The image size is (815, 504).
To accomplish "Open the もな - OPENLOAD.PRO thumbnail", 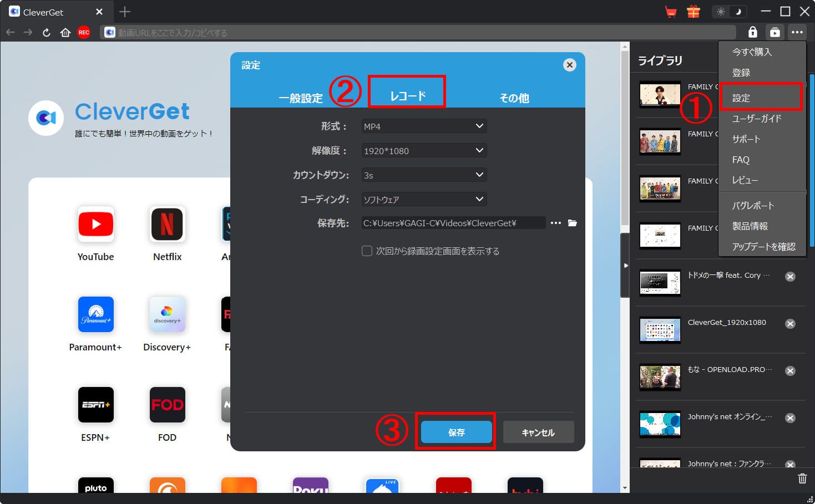I will 660,377.
